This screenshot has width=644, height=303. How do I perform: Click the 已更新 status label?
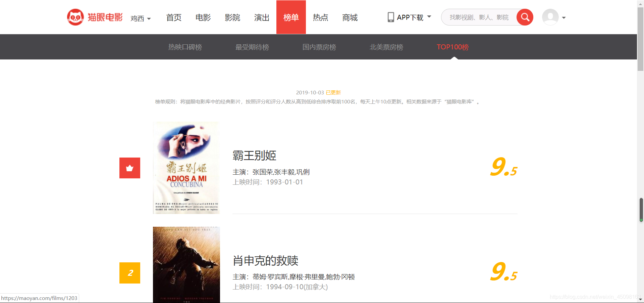click(x=333, y=92)
